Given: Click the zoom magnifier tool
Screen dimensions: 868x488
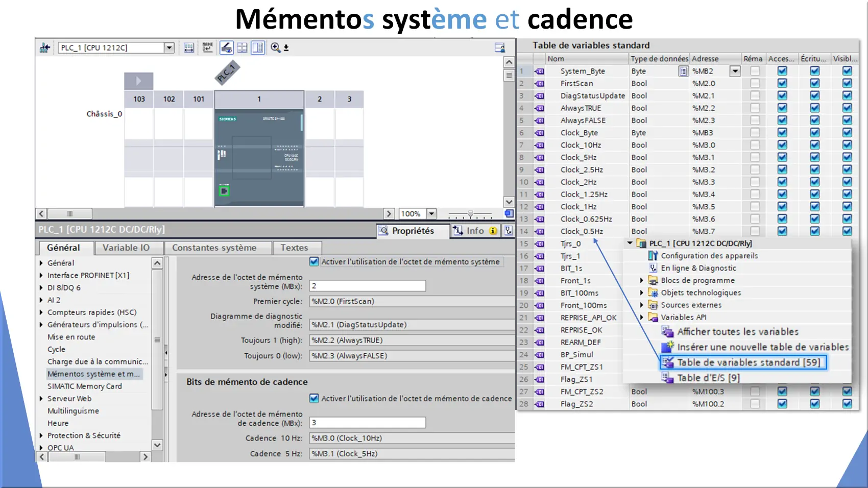Looking at the screenshot, I should (x=276, y=47).
